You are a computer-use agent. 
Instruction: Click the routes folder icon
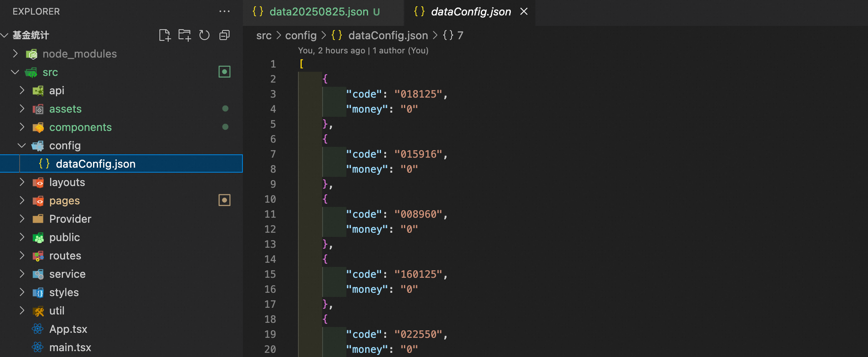(x=38, y=256)
